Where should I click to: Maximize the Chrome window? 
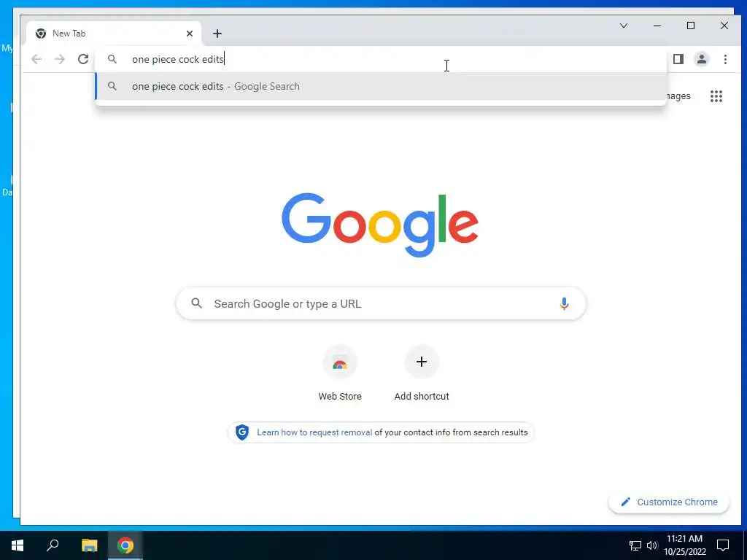click(691, 26)
